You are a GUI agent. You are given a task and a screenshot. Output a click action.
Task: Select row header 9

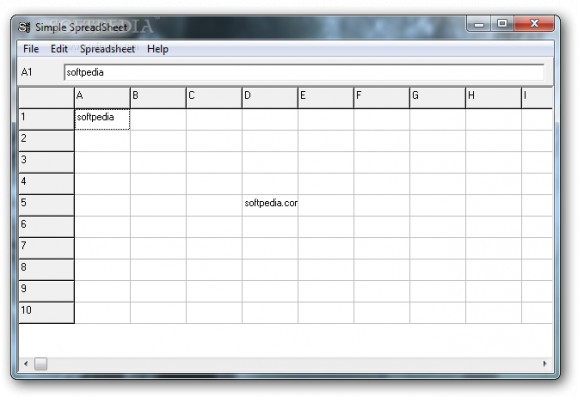pos(46,291)
